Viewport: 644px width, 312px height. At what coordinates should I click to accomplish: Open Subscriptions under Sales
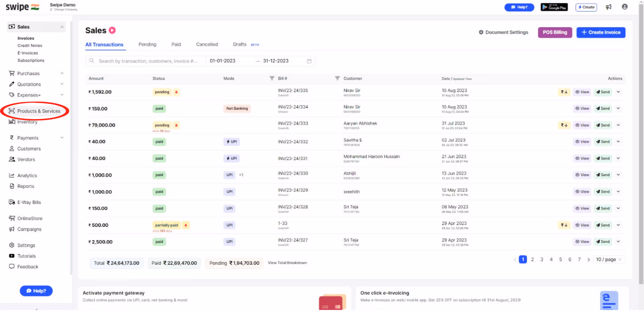(31, 60)
